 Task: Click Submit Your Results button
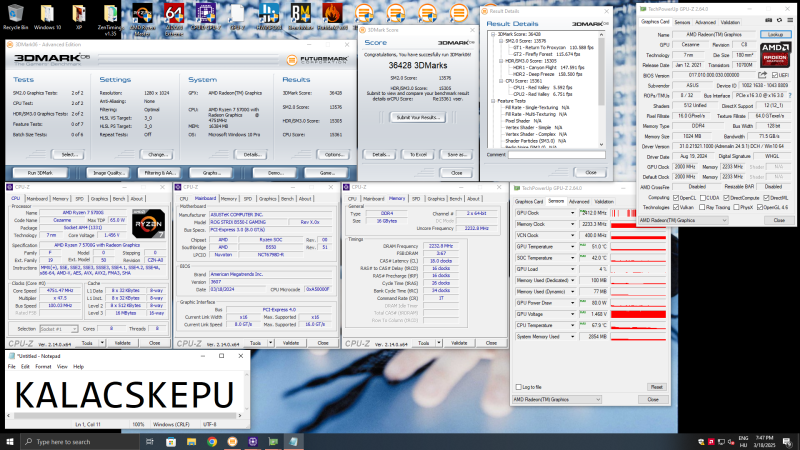coord(418,117)
